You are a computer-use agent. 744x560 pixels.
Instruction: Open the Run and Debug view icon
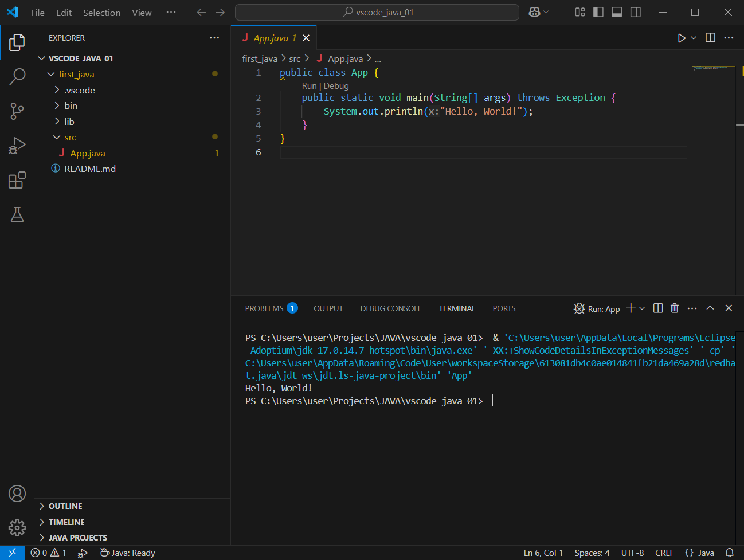(17, 146)
